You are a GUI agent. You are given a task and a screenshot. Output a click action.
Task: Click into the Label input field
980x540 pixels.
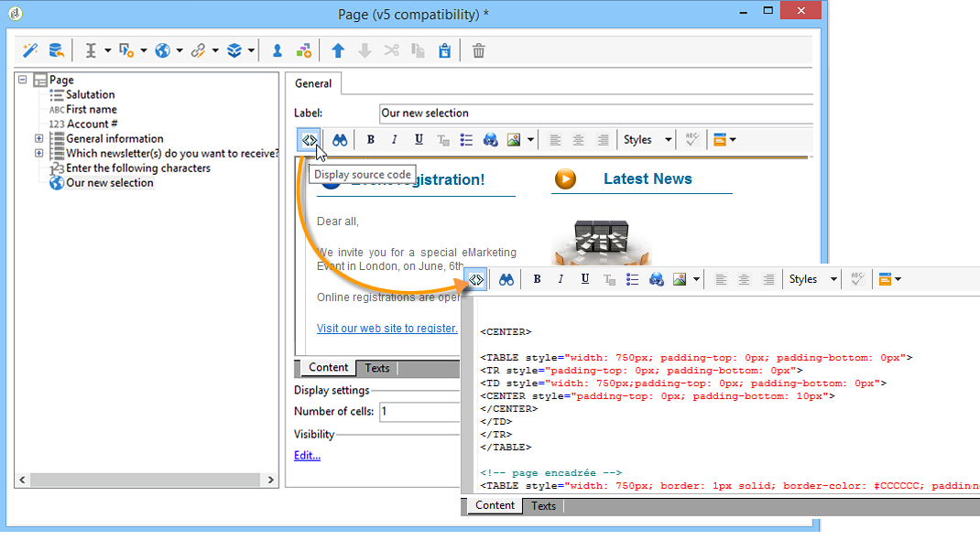point(595,113)
